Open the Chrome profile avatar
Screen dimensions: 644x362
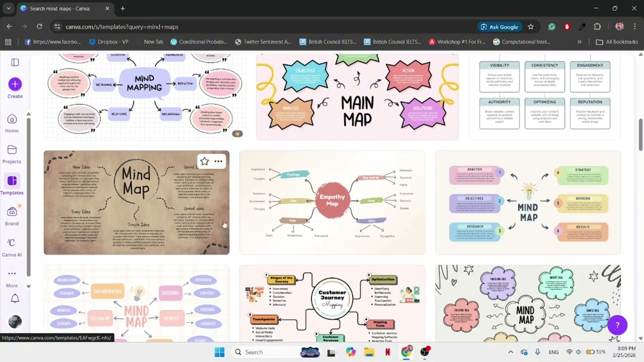[x=619, y=27]
